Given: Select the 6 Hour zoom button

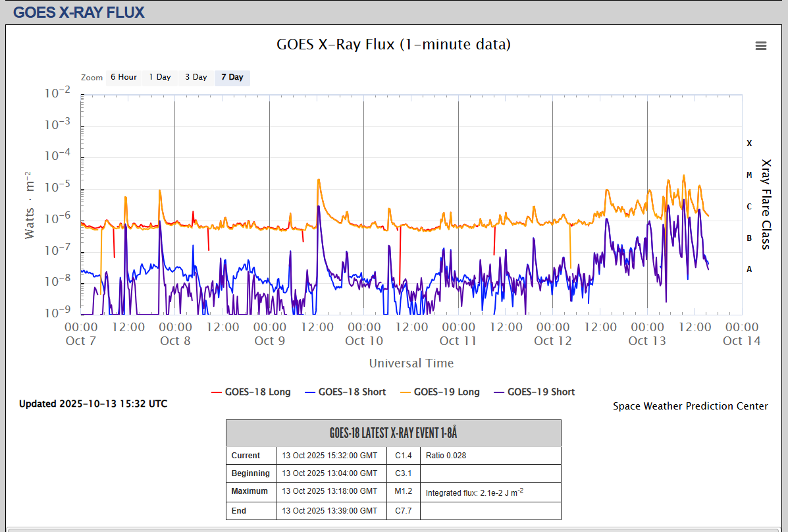Looking at the screenshot, I should 123,78.
